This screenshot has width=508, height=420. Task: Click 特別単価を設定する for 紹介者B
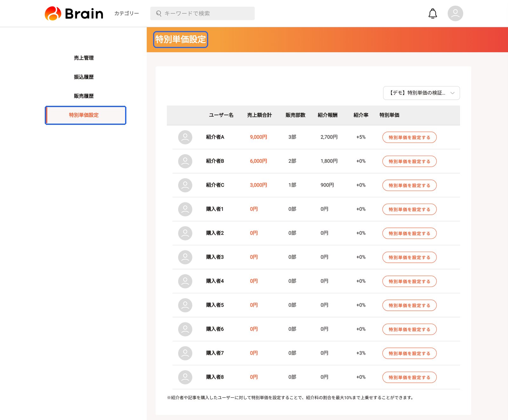click(x=409, y=161)
